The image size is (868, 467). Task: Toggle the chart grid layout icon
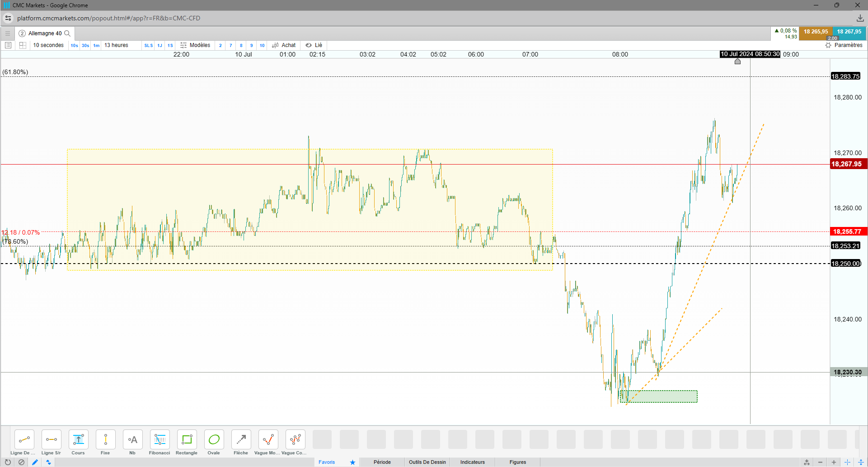click(x=23, y=45)
